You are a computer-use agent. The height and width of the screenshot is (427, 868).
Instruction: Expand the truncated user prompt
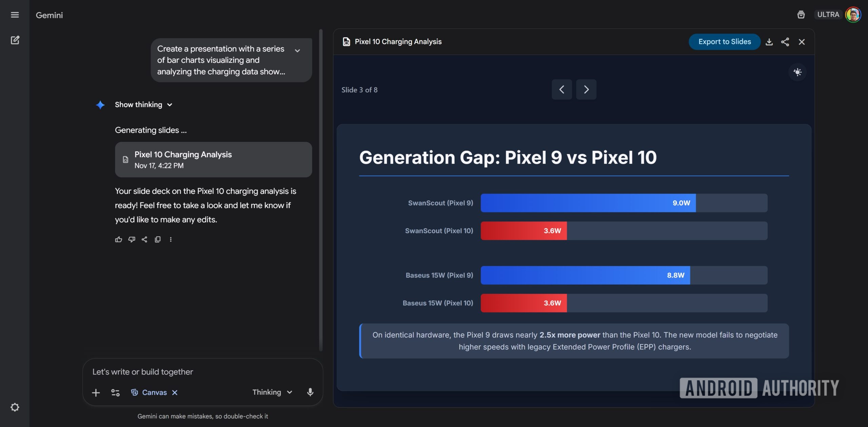tap(297, 51)
